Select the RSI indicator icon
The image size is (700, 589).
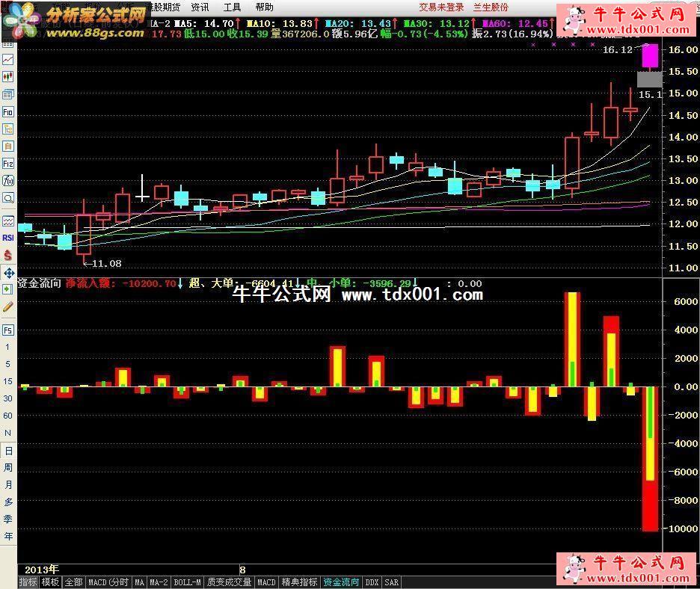(8, 238)
